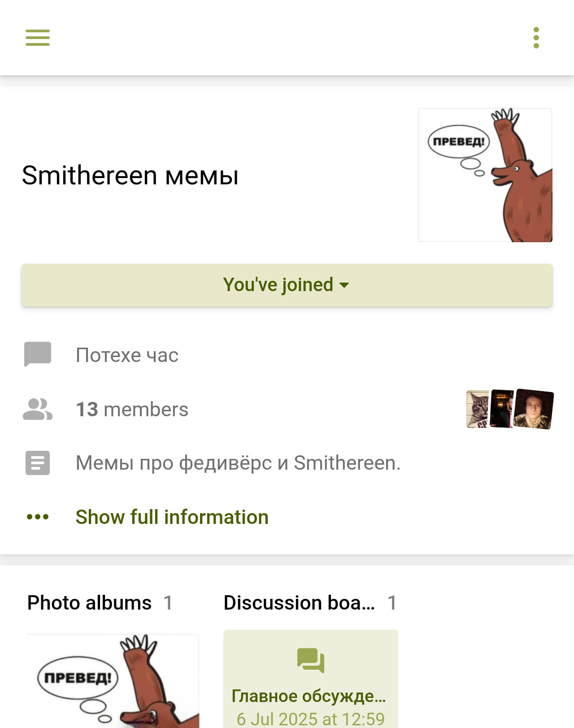The image size is (574, 728).
Task: Click the discussion board chat icon
Action: point(310,660)
